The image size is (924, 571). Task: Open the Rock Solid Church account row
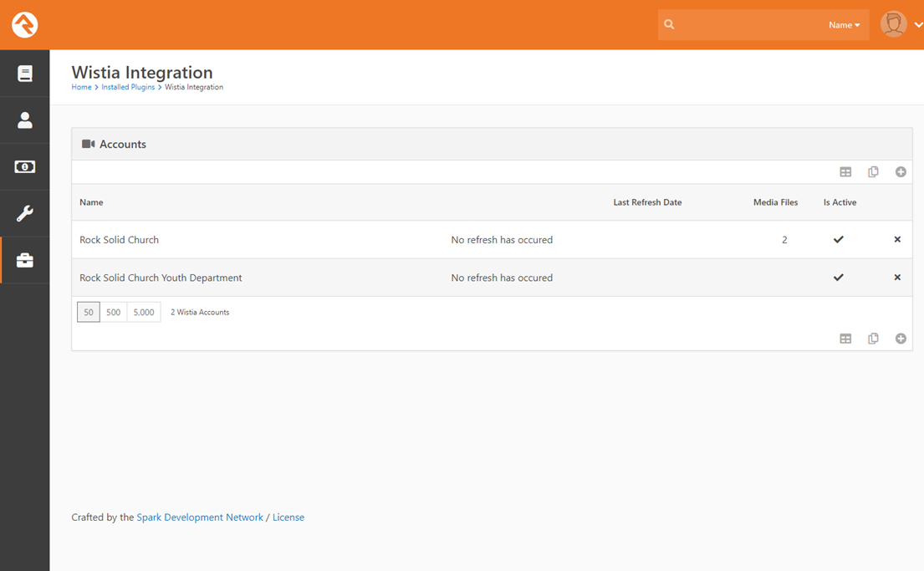tap(492, 239)
